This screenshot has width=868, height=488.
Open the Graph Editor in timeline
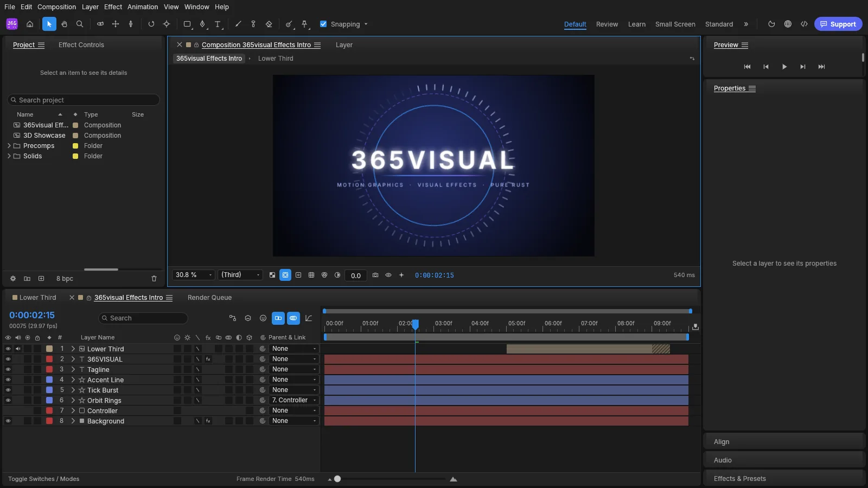309,318
